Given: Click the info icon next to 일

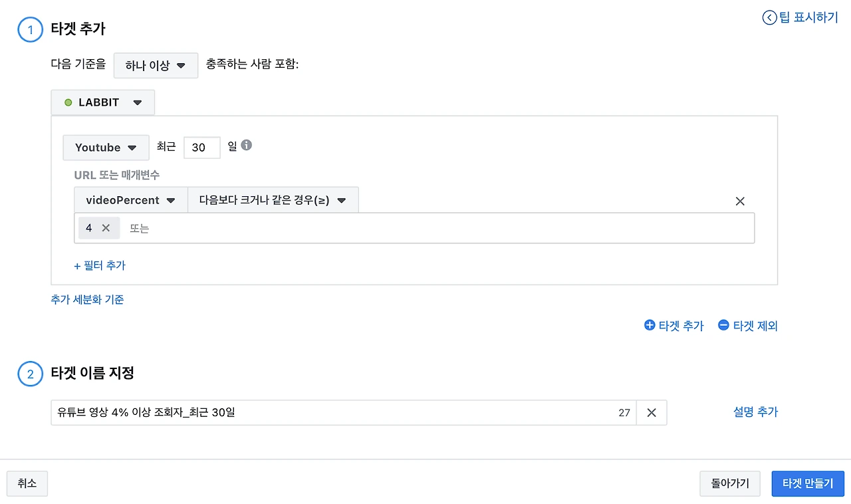Looking at the screenshot, I should point(247,145).
